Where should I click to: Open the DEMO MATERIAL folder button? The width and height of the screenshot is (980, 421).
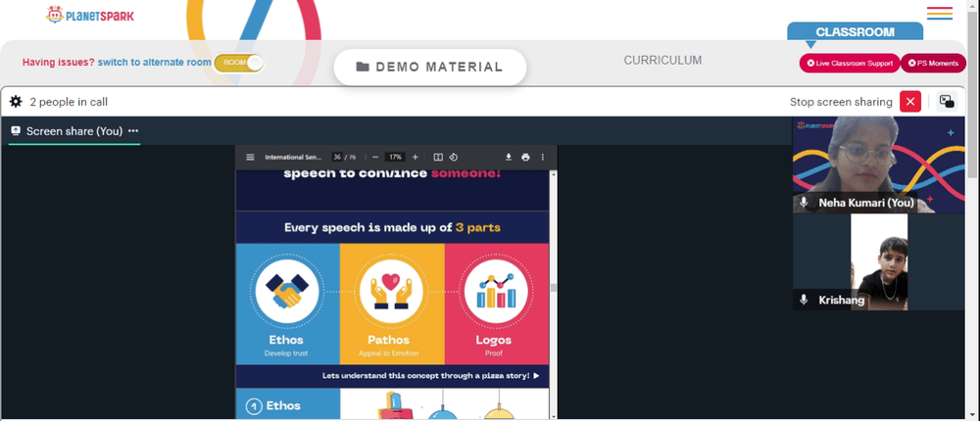(430, 67)
